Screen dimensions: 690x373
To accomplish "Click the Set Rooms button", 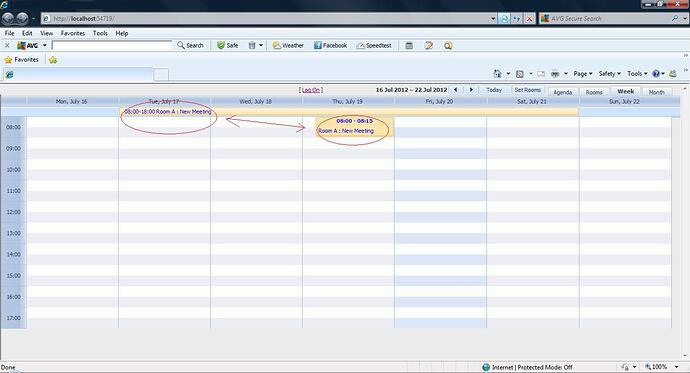I will (x=527, y=90).
